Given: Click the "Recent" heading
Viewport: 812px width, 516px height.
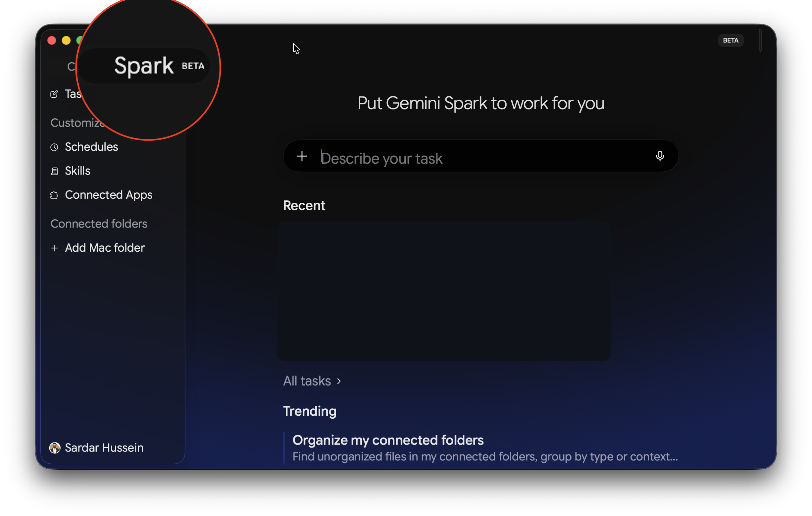Looking at the screenshot, I should point(304,206).
